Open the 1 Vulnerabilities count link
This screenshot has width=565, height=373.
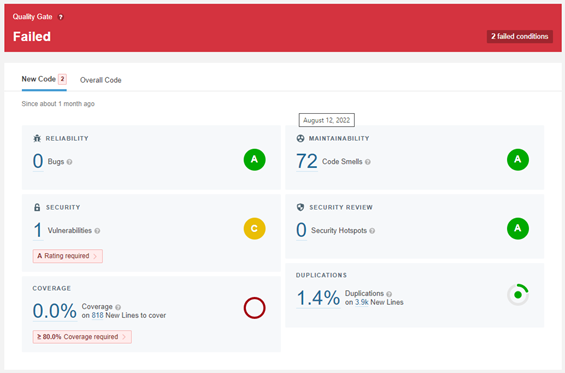tap(38, 230)
